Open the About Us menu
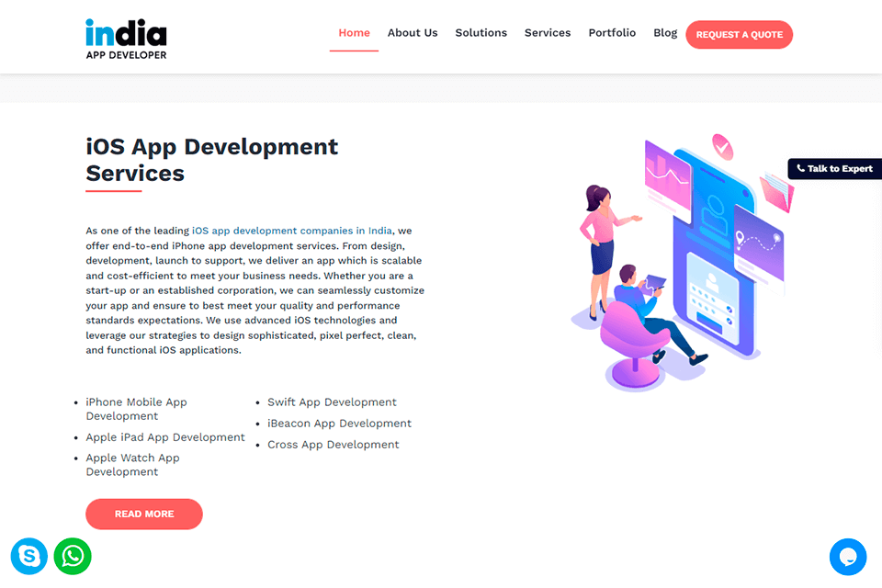The height and width of the screenshot is (588, 882). (413, 33)
